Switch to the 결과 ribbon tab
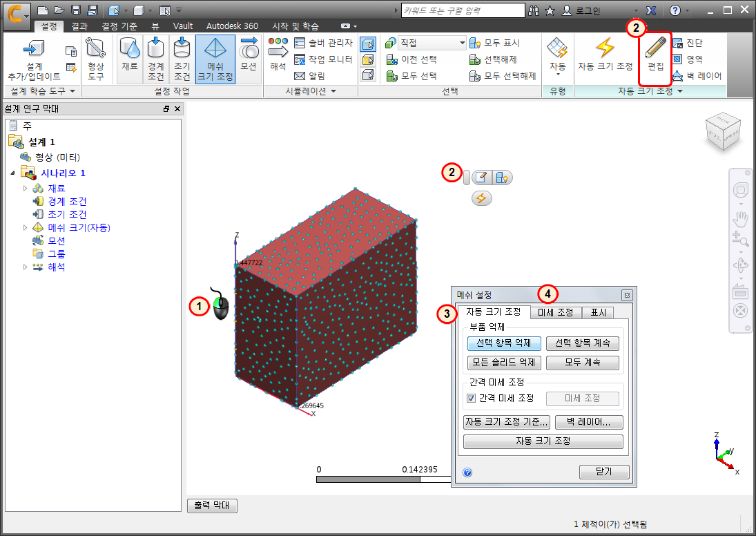The height and width of the screenshot is (536, 756). [x=79, y=26]
